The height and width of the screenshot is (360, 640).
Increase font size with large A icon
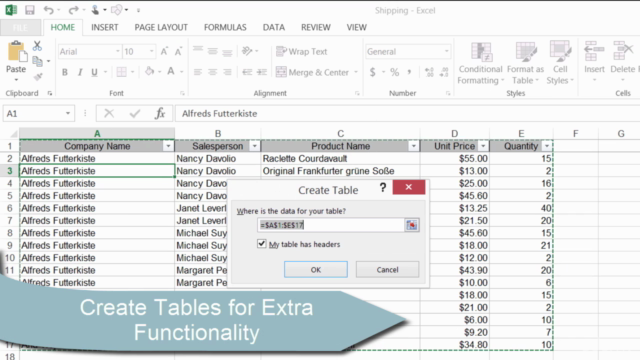164,51
